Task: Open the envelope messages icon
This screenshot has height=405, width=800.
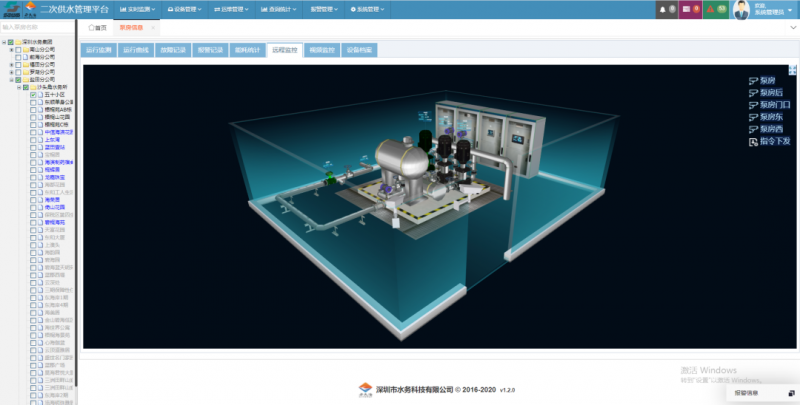Action: coord(687,9)
